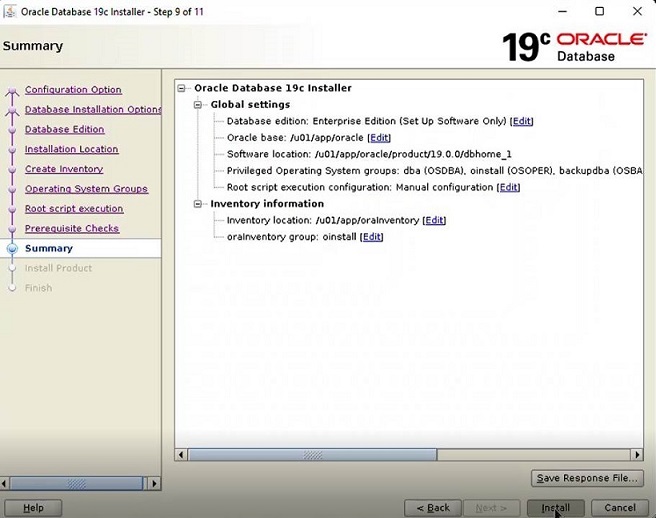
Task: Close the installer window
Action: tap(637, 11)
